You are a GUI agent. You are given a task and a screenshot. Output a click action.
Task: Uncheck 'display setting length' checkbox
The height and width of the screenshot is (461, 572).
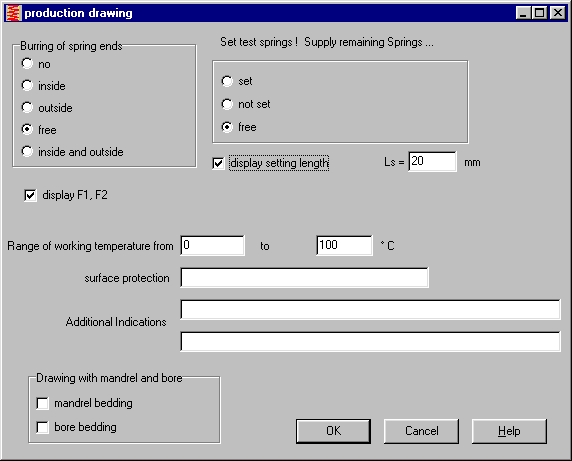(218, 163)
